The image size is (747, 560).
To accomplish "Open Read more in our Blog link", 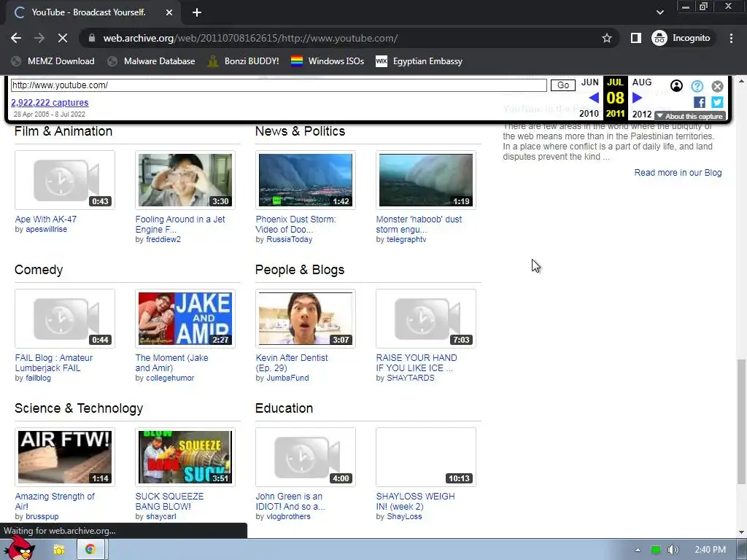I will click(678, 173).
